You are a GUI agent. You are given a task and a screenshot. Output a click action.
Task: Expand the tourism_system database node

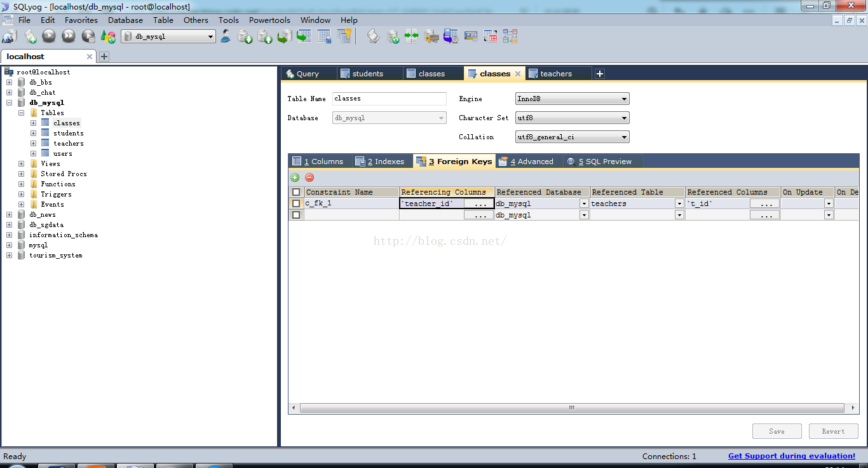click(x=9, y=255)
